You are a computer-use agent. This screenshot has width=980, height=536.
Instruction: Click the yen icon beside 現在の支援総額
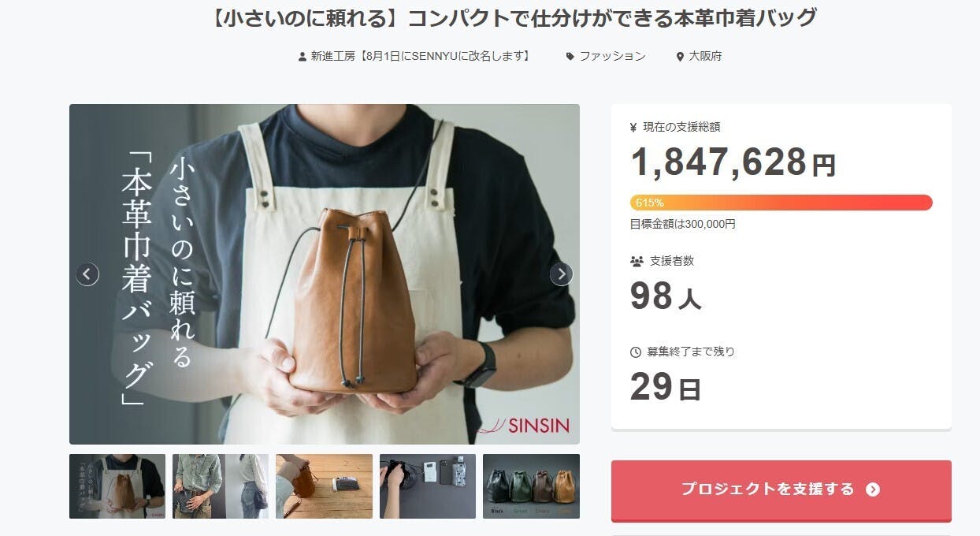pyautogui.click(x=634, y=127)
